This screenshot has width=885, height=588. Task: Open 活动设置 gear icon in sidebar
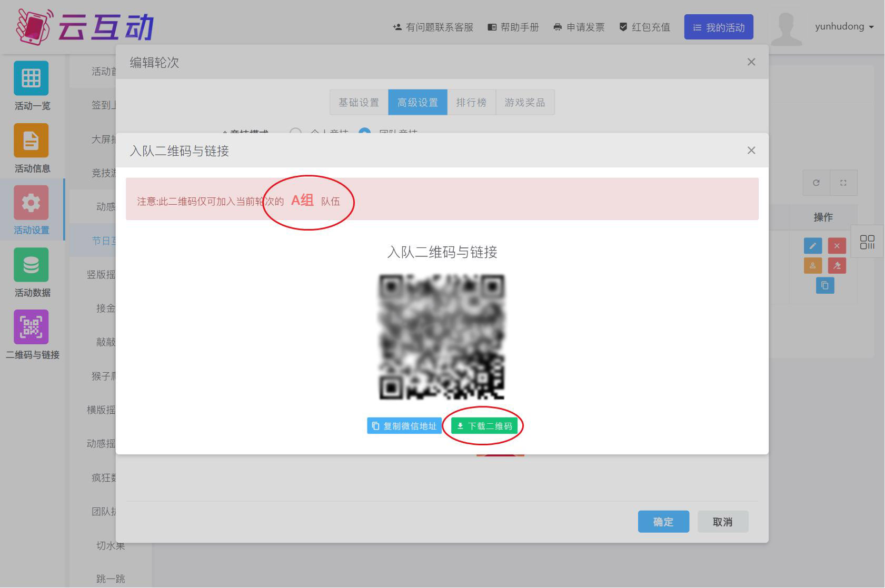click(x=31, y=203)
